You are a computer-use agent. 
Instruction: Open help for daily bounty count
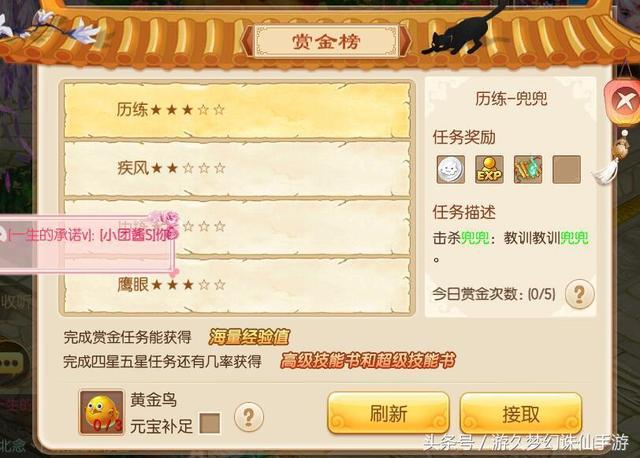point(579,293)
